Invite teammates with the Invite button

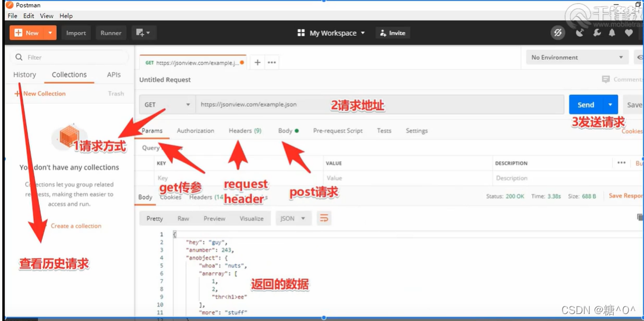[392, 33]
